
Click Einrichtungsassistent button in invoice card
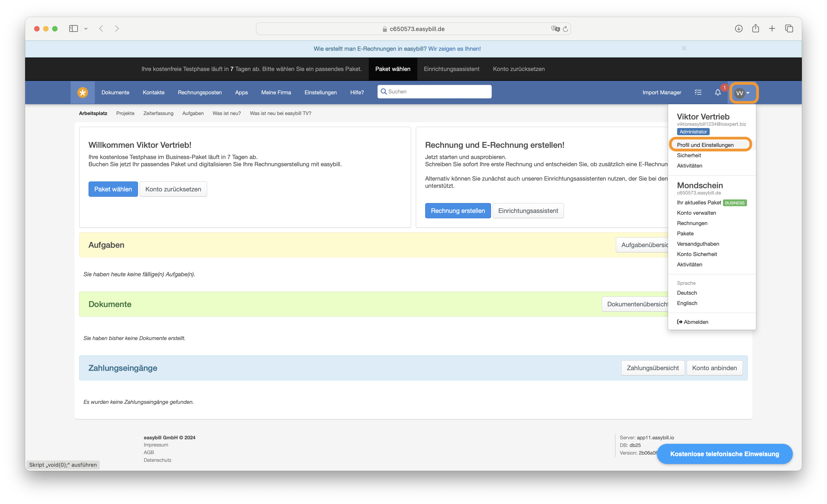click(528, 211)
